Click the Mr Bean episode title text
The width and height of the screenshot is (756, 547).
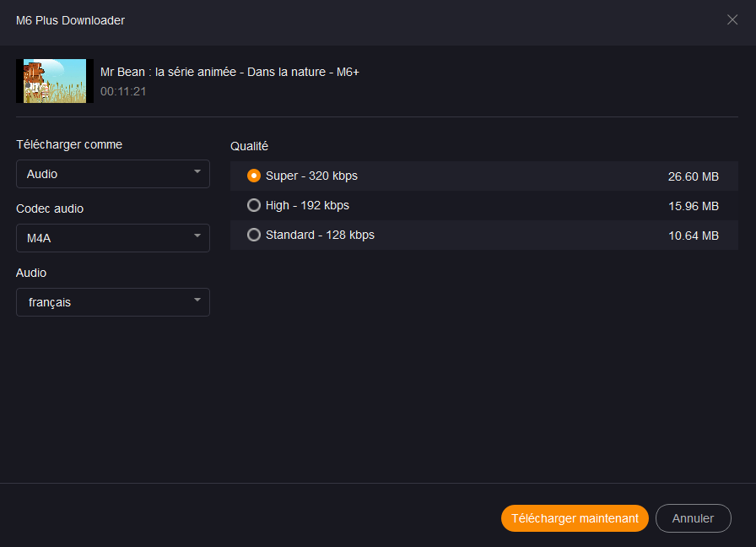click(229, 72)
